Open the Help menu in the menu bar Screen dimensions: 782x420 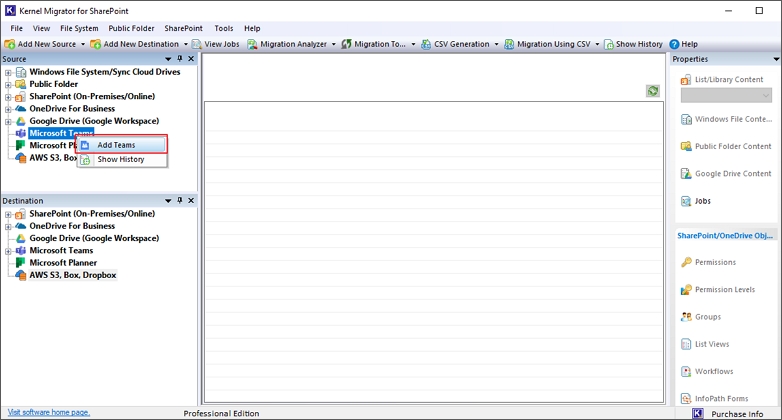pyautogui.click(x=252, y=28)
